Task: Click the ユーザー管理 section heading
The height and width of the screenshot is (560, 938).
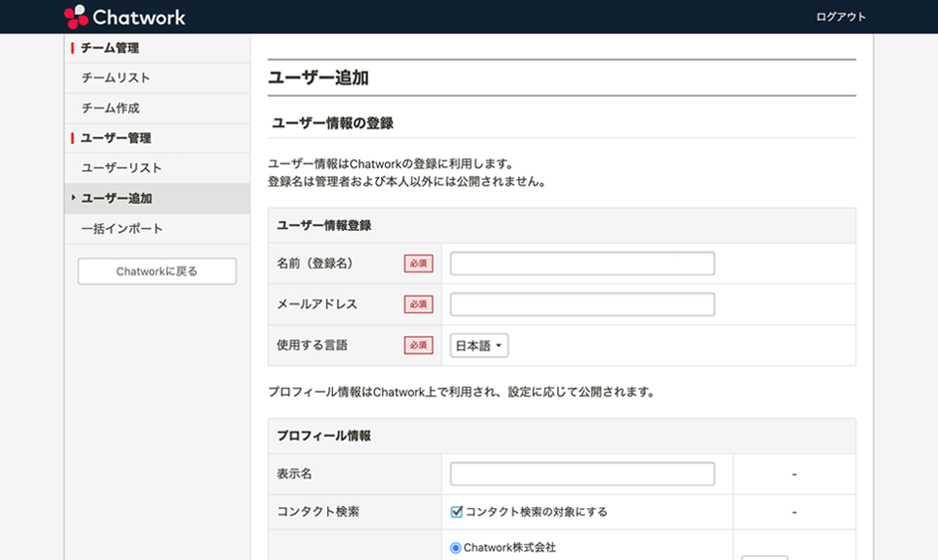Action: (115, 138)
